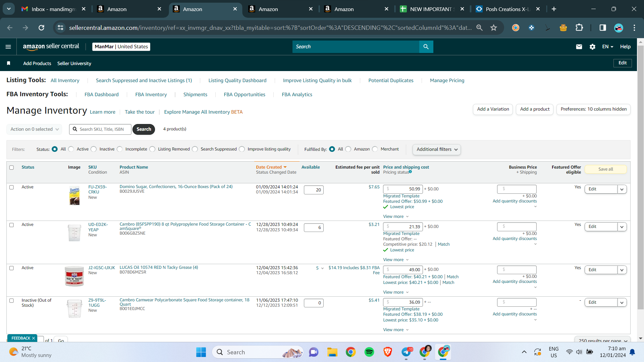Click the Domino Sugar price field 50.99
This screenshot has width=644, height=362.
point(403,189)
